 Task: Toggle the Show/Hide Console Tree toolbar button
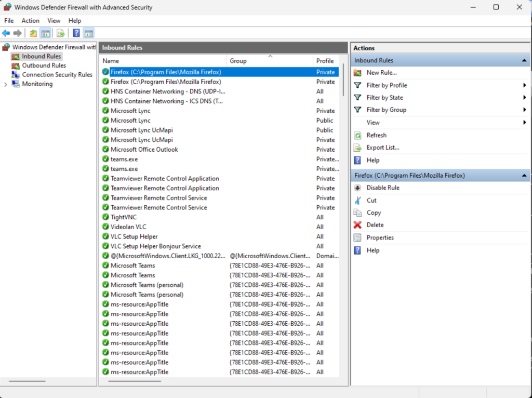click(x=46, y=33)
